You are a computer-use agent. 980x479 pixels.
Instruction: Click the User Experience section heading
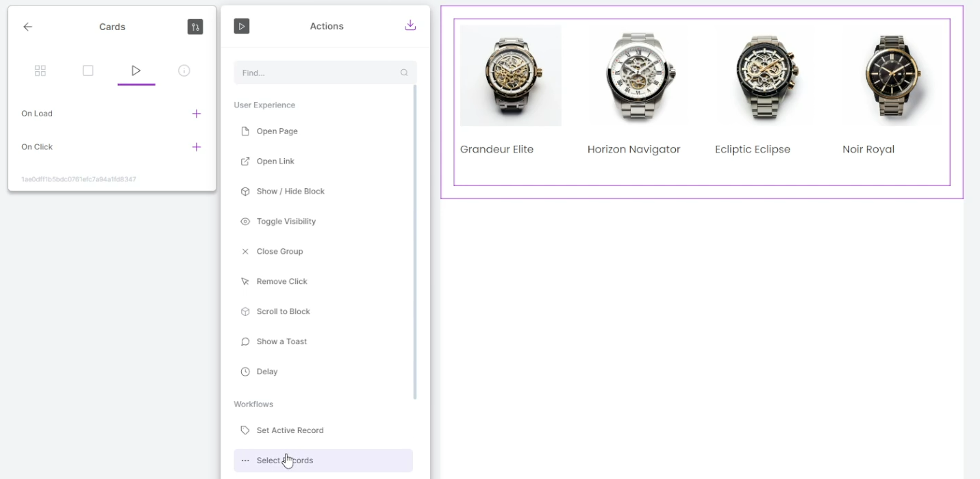click(264, 105)
